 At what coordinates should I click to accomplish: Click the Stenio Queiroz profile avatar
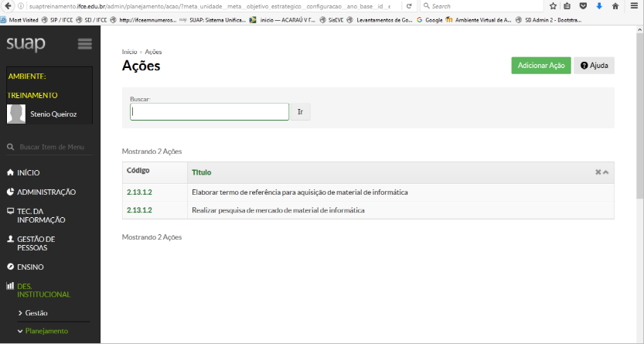click(x=16, y=114)
